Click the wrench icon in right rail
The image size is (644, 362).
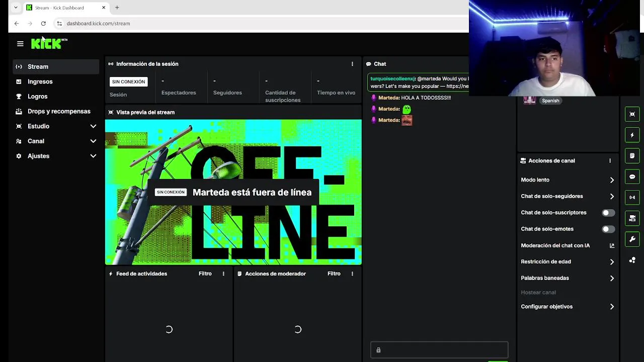coord(632,239)
